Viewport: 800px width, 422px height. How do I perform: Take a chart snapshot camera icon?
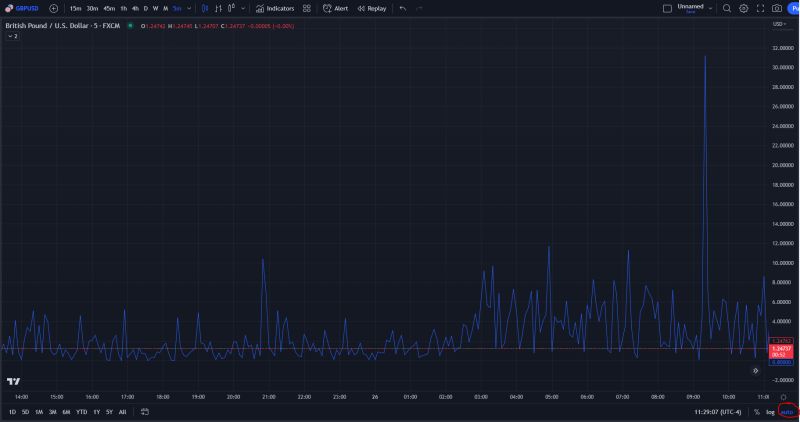coord(777,9)
